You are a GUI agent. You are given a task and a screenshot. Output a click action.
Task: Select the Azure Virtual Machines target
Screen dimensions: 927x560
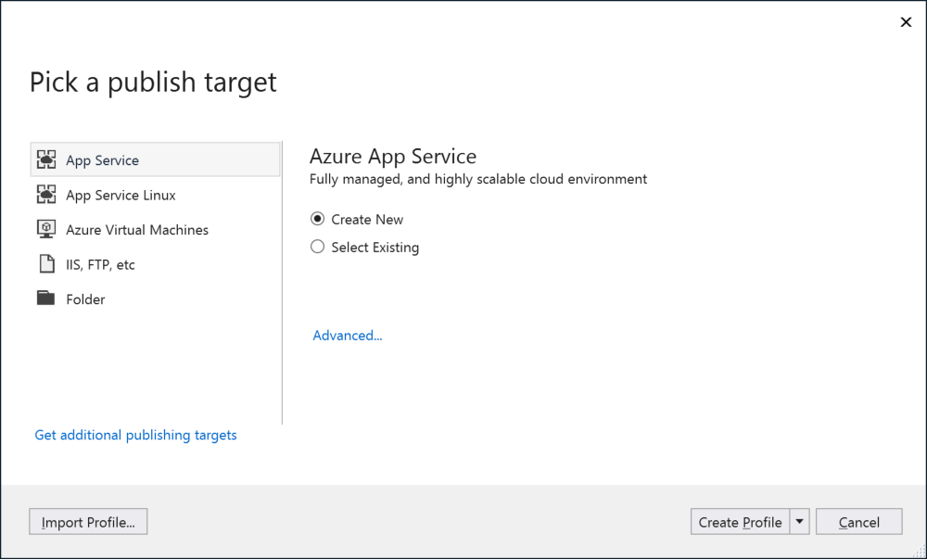pos(136,229)
